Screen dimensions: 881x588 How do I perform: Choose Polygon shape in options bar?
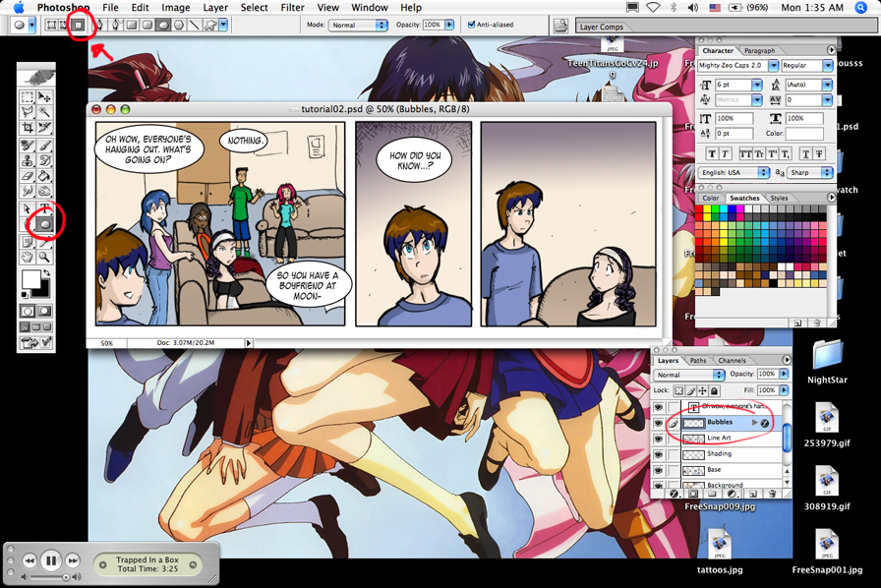click(179, 25)
